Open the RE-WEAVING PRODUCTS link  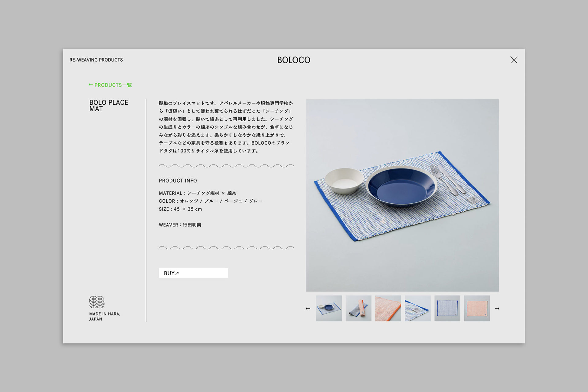click(96, 60)
